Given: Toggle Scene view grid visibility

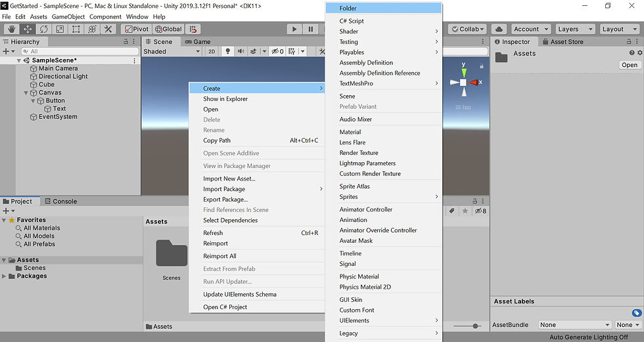Looking at the screenshot, I should 292,51.
